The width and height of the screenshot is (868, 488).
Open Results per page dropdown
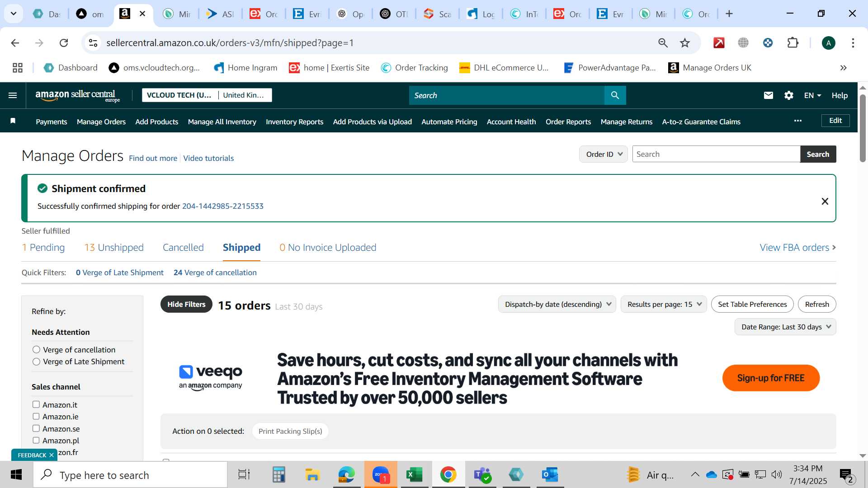664,304
